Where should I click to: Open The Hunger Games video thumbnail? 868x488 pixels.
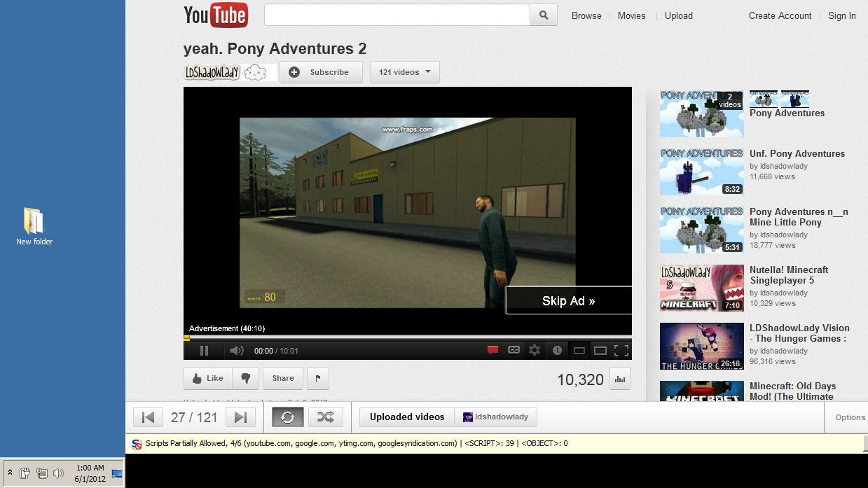pos(701,346)
